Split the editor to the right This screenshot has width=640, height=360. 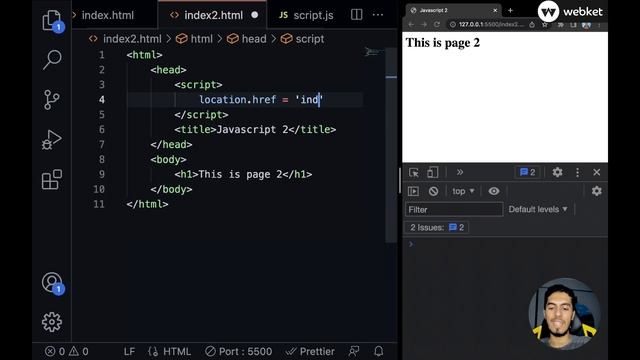(x=356, y=15)
